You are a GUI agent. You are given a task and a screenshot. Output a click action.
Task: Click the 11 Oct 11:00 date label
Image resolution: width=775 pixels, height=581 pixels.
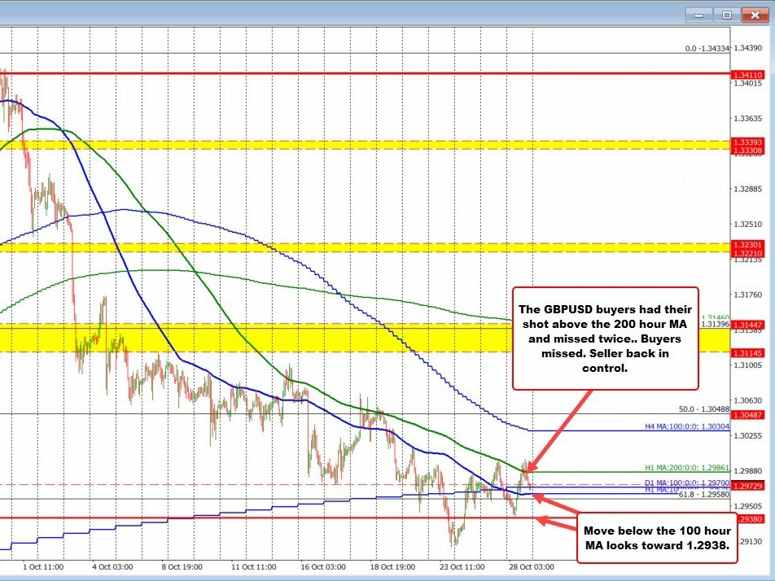[x=254, y=567]
